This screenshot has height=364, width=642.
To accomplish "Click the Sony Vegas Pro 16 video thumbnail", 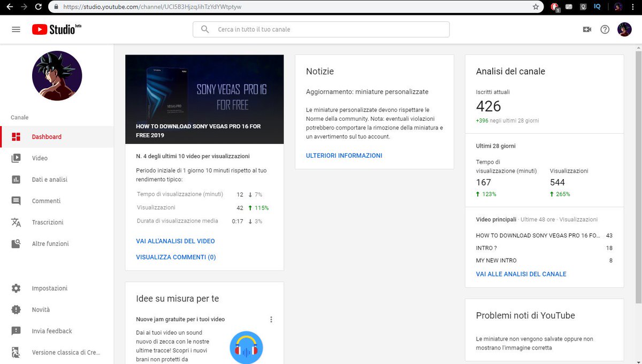I will pos(204,99).
